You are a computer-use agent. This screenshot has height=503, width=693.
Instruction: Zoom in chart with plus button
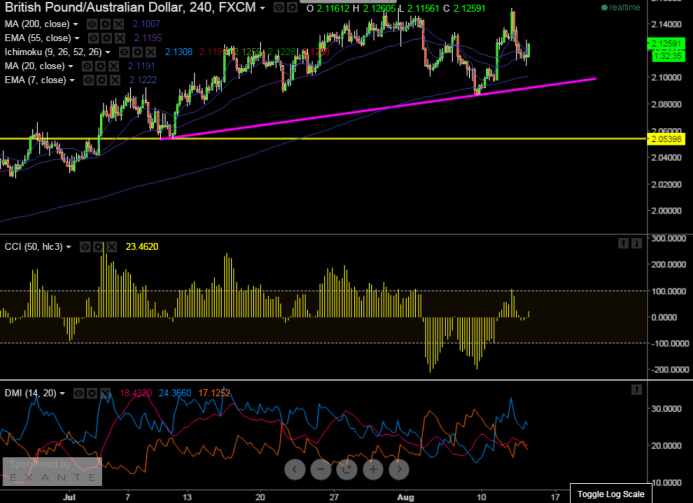click(x=373, y=469)
